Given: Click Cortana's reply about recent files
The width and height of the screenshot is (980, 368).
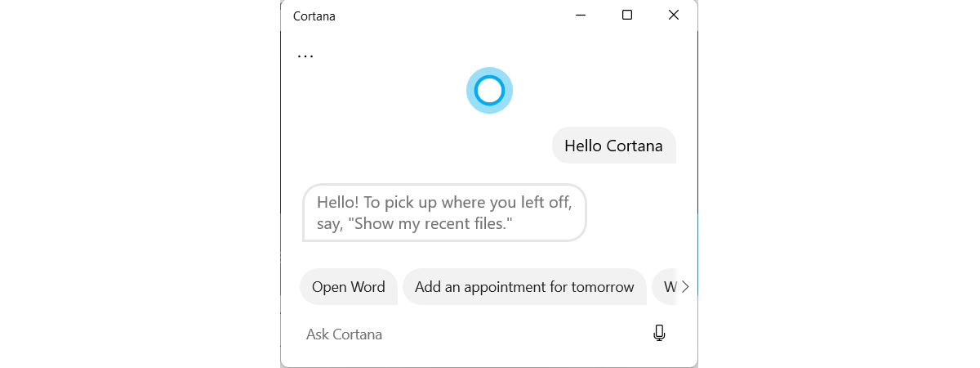Looking at the screenshot, I should coord(444,213).
